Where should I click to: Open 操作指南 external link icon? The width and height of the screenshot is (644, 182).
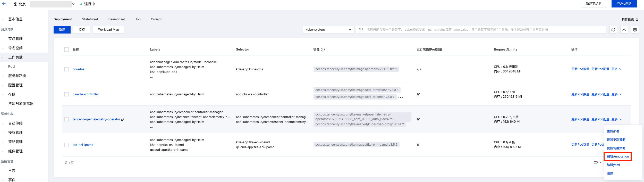637,20
